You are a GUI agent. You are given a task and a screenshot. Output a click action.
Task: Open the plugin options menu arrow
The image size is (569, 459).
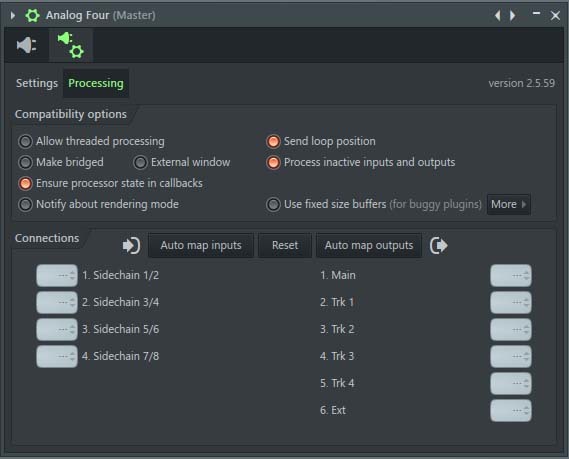point(13,16)
